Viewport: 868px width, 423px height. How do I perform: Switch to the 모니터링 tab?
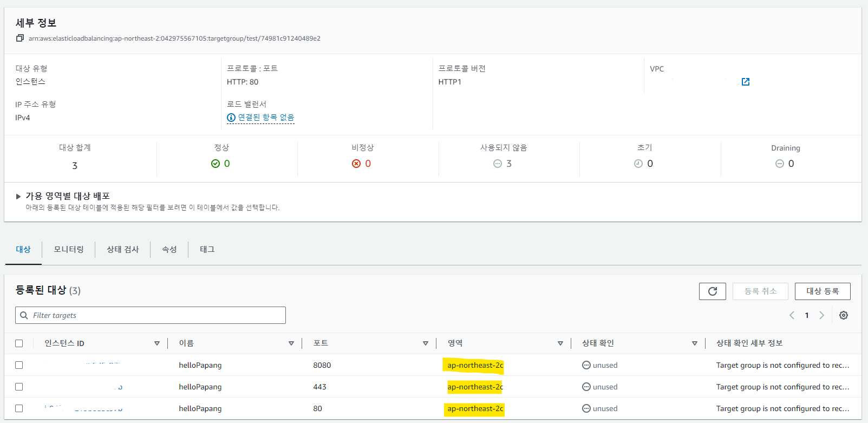[x=69, y=249]
